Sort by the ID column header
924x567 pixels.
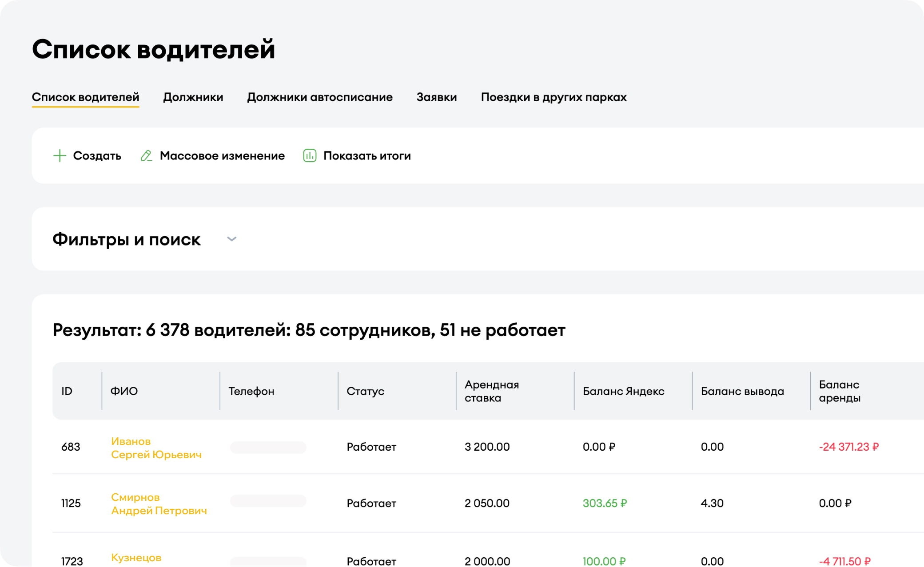[67, 391]
